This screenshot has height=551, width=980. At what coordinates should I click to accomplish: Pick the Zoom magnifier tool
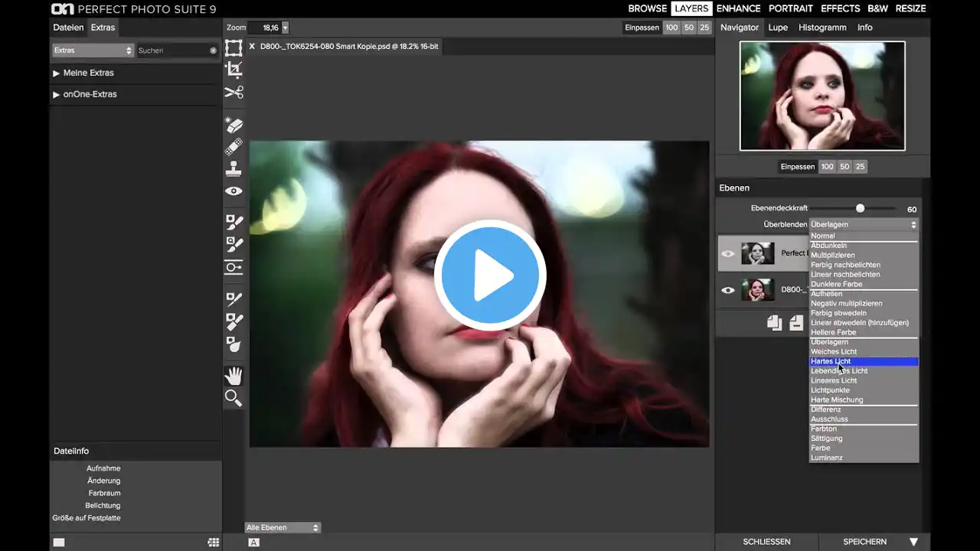point(234,398)
